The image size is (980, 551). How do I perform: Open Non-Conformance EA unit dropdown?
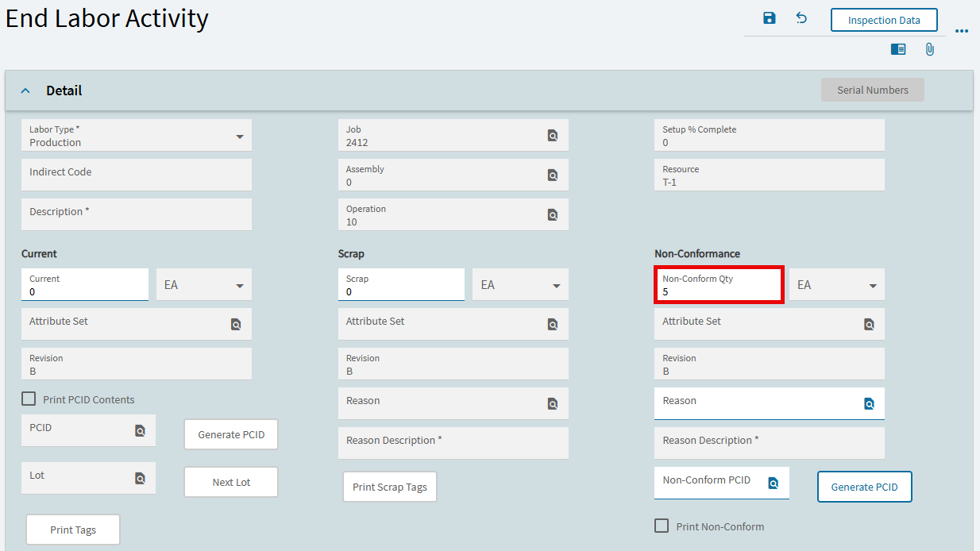872,286
